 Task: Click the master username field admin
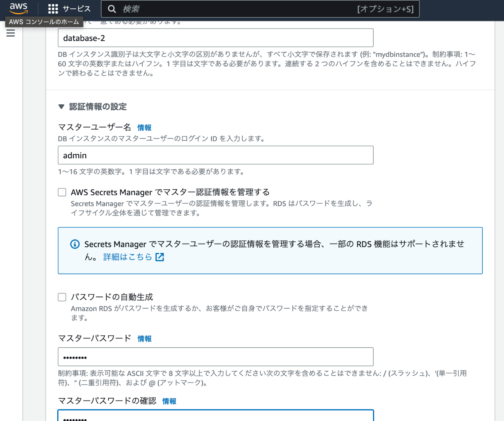(x=216, y=155)
